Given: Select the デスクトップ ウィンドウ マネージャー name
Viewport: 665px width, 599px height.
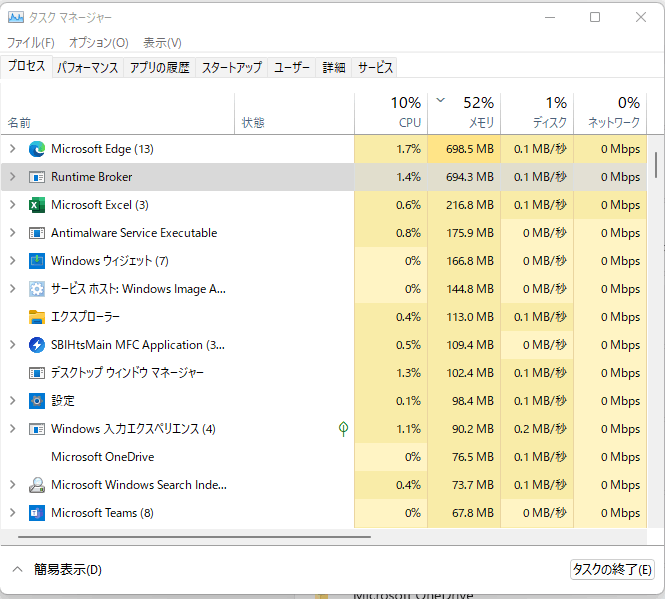Looking at the screenshot, I should (x=127, y=373).
